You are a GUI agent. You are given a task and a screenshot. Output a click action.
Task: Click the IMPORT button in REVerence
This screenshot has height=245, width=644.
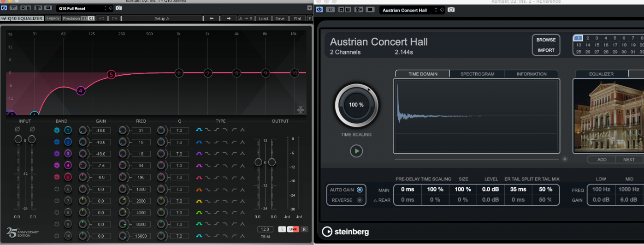point(546,50)
